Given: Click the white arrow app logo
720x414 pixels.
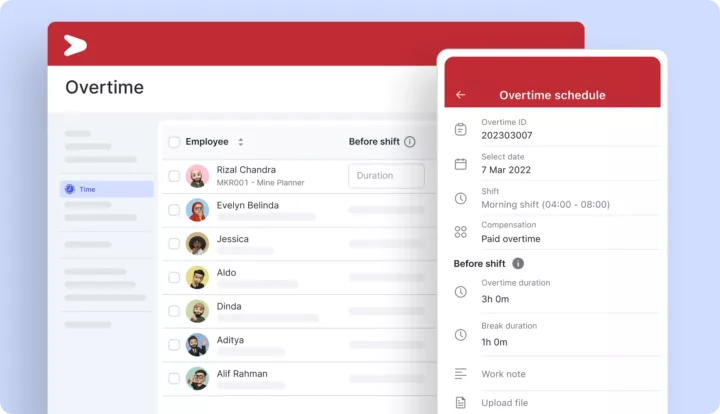Looking at the screenshot, I should (75, 45).
